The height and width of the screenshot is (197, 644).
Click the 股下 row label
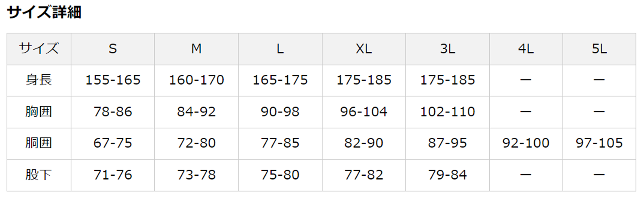pyautogui.click(x=39, y=174)
